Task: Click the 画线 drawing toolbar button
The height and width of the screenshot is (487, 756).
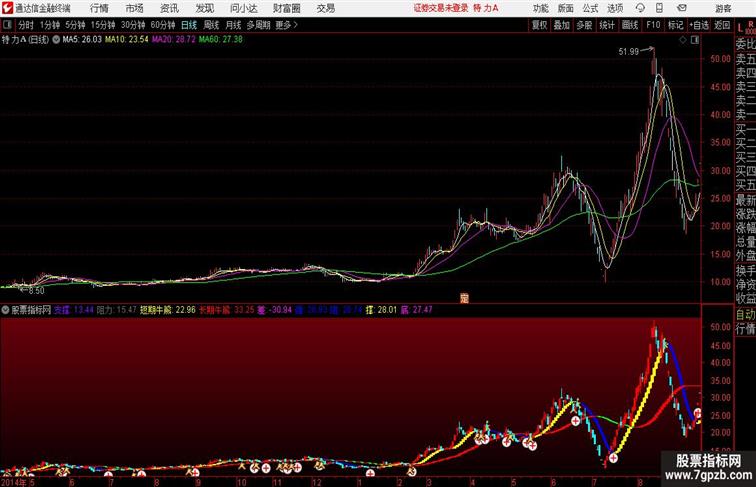Action: click(630, 25)
